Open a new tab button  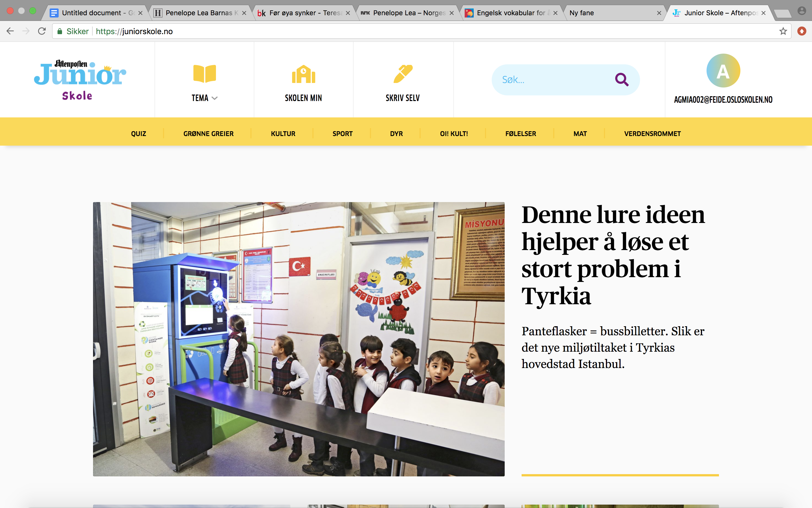click(782, 14)
